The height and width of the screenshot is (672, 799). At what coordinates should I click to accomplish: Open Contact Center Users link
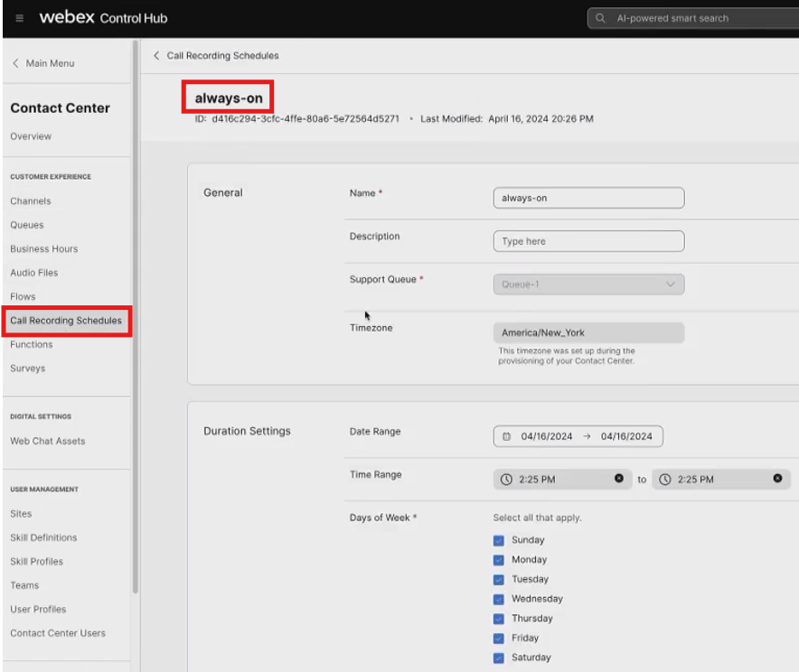click(x=58, y=633)
